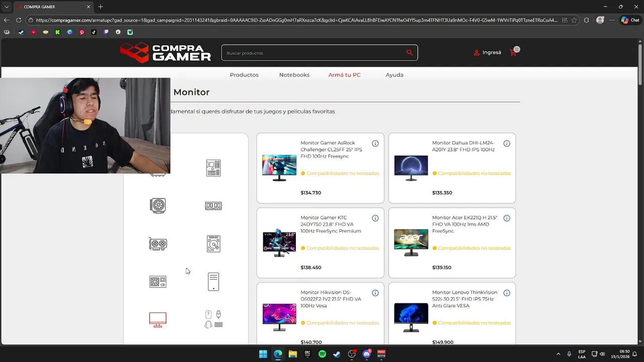The width and height of the screenshot is (644, 362).
Task: Open the Copilot Chat button
Action: [630, 20]
